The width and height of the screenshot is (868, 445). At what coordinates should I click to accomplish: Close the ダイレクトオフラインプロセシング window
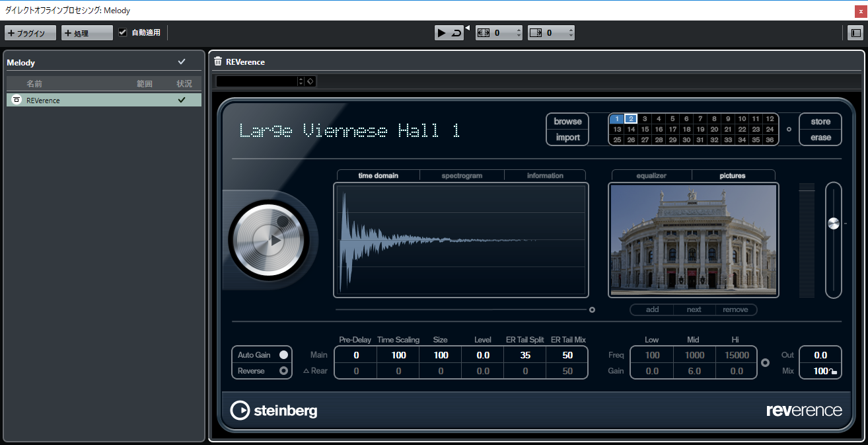(860, 11)
